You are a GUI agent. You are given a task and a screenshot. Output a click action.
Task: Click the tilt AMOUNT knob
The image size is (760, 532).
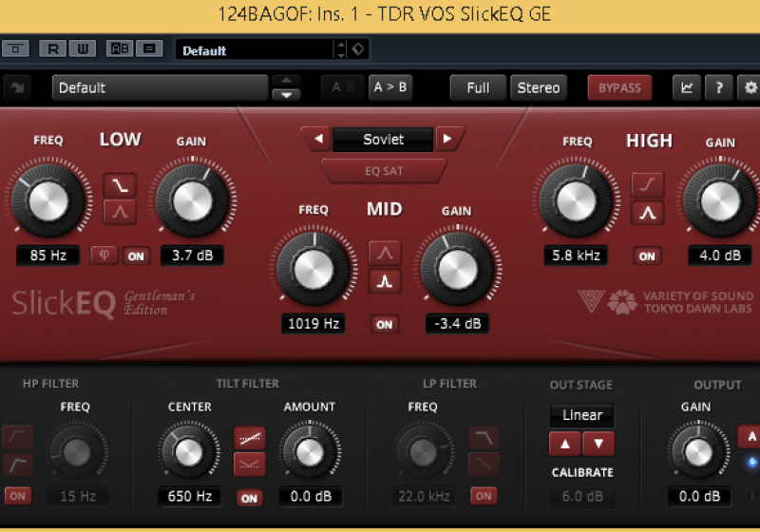click(x=310, y=452)
